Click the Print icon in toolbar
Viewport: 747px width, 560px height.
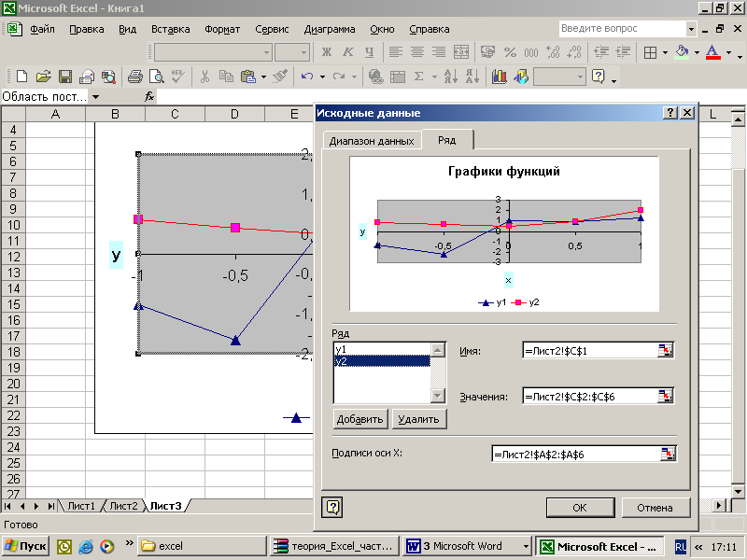tap(134, 77)
